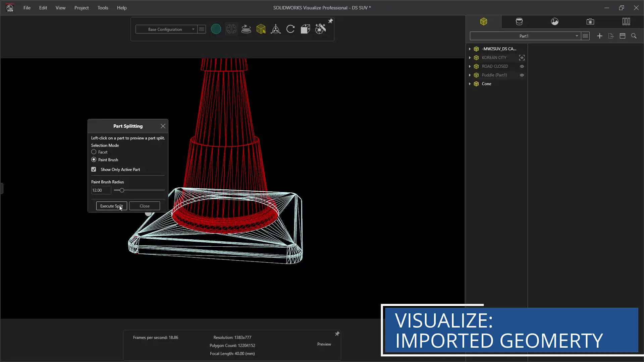Open the Part1 model set dropdown
The height and width of the screenshot is (362, 644).
pos(525,36)
